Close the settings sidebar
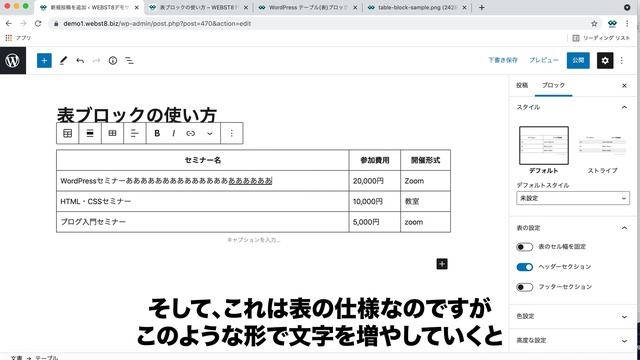This screenshot has width=640, height=360. [624, 85]
